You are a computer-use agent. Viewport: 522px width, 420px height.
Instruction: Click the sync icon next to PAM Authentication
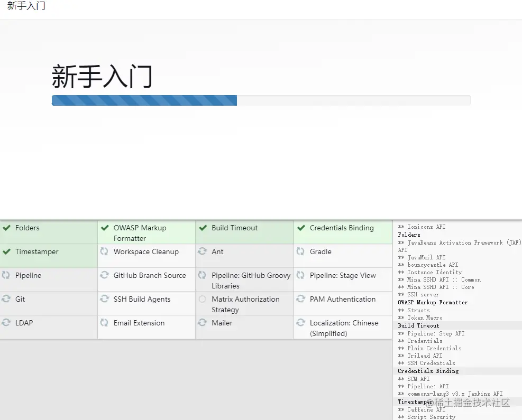point(300,298)
